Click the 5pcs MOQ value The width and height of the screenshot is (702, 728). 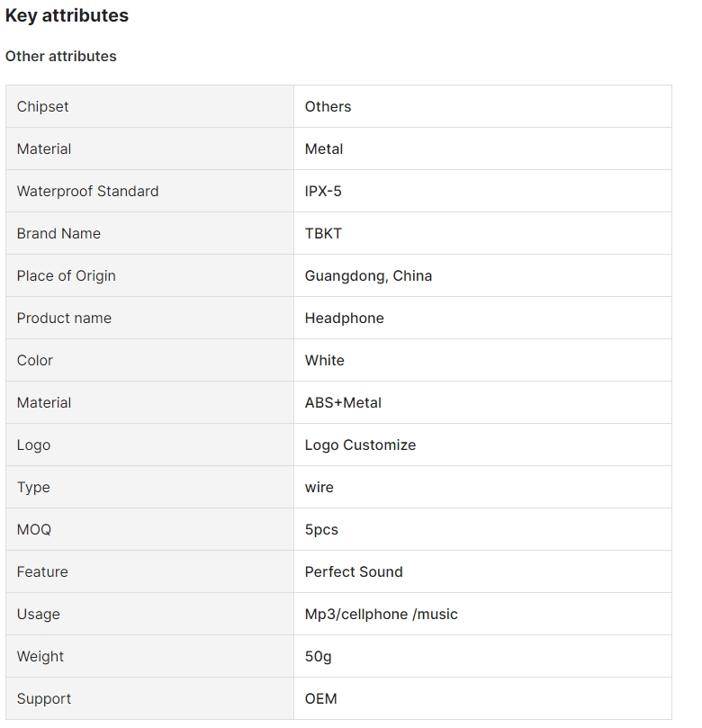[321, 529]
